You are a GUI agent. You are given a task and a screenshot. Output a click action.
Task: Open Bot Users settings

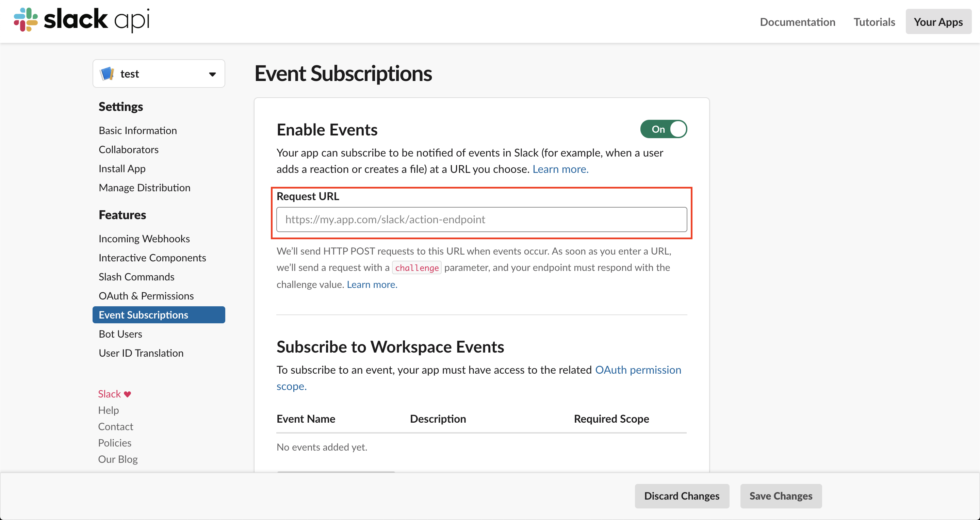(120, 334)
